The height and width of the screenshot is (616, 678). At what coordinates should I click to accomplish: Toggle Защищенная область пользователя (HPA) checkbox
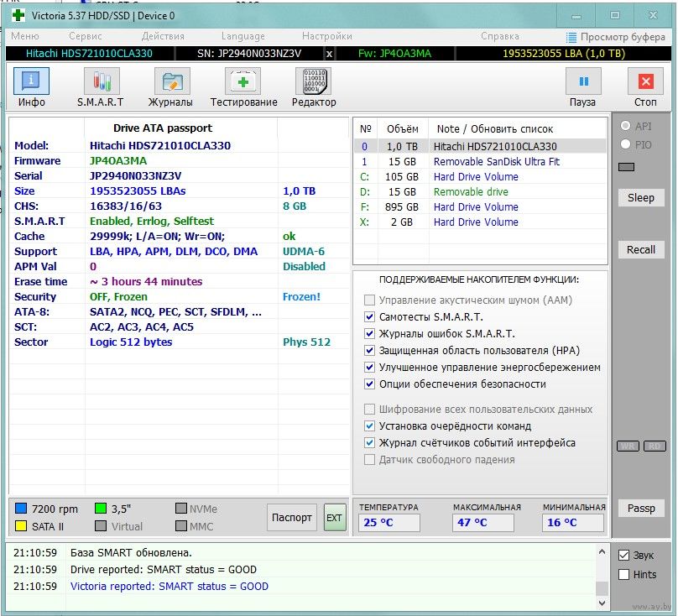[x=369, y=351]
